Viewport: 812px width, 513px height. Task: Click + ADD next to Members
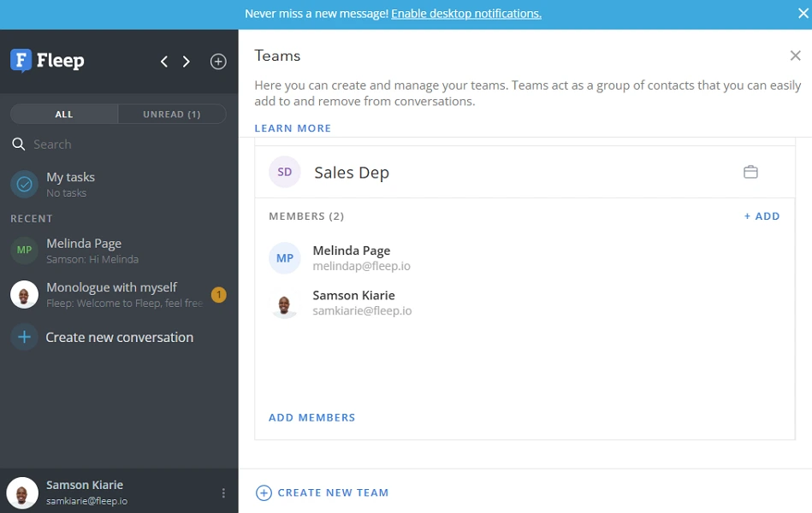(x=762, y=216)
